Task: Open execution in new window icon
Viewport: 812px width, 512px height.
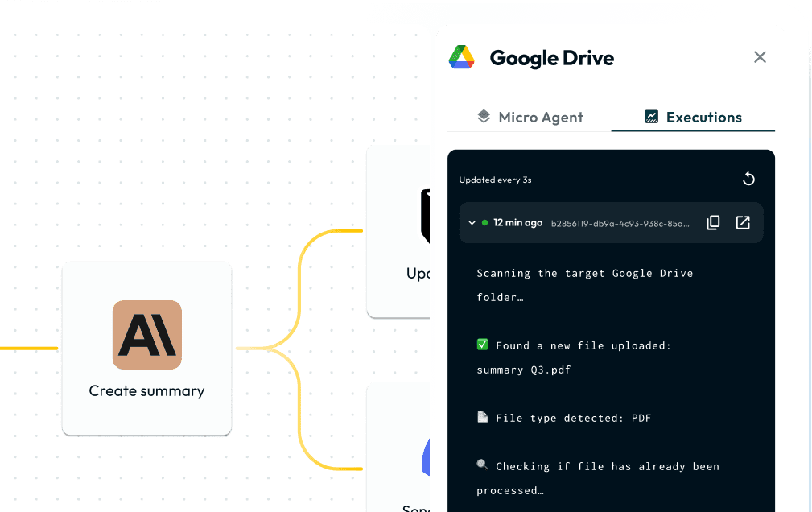Action: 743,223
